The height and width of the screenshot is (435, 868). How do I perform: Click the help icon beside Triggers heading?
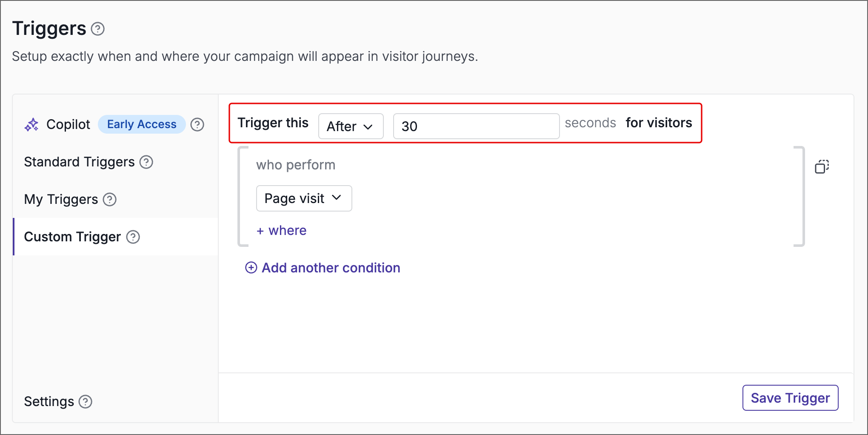coord(98,29)
